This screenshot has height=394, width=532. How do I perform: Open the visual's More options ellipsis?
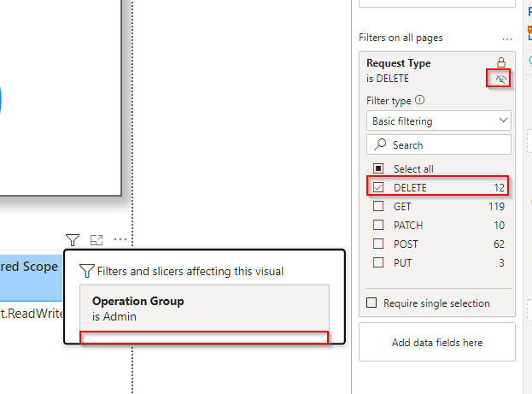[120, 239]
